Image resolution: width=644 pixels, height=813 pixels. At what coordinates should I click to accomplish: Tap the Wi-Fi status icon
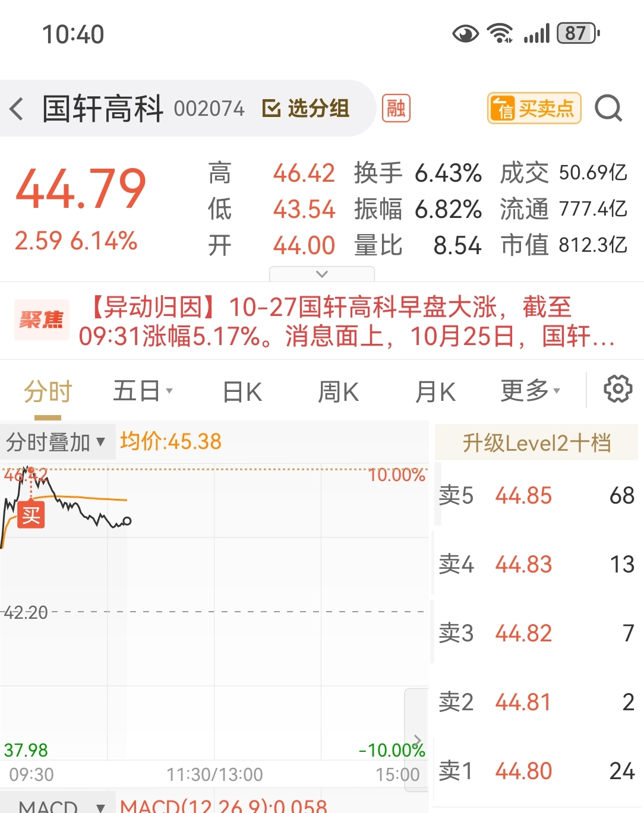pos(500,33)
